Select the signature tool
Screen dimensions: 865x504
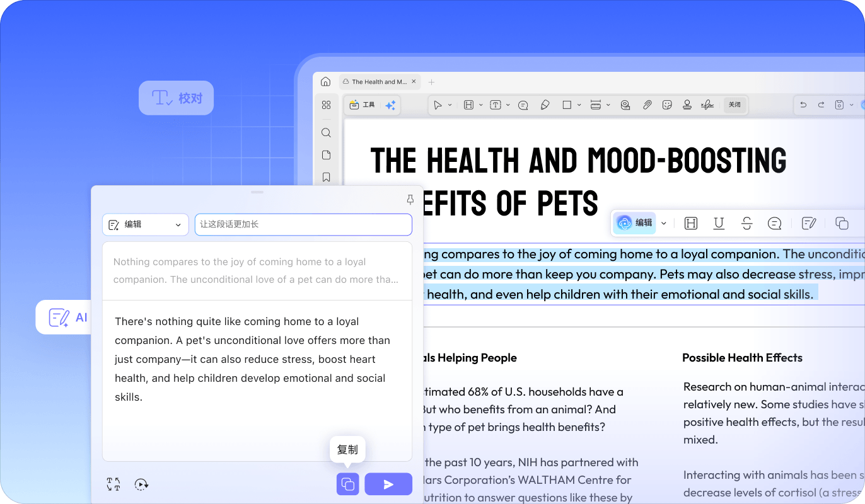click(707, 105)
